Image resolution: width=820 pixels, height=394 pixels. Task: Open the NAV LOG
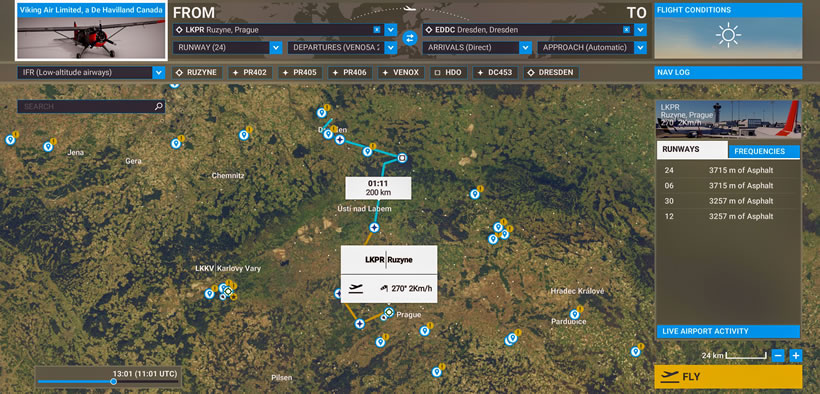728,73
